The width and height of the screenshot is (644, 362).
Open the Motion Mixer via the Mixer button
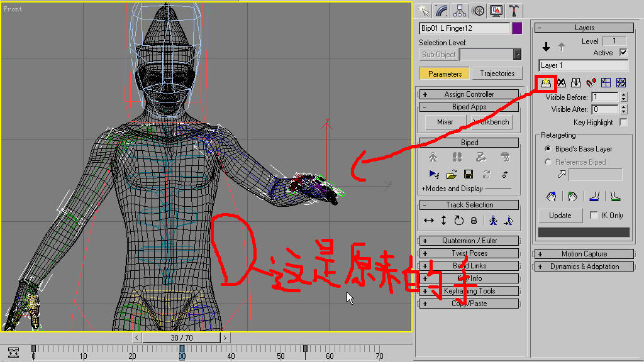(x=445, y=122)
